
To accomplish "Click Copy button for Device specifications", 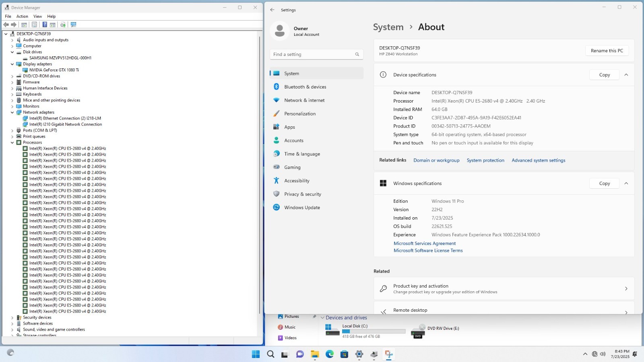I will coord(604,75).
